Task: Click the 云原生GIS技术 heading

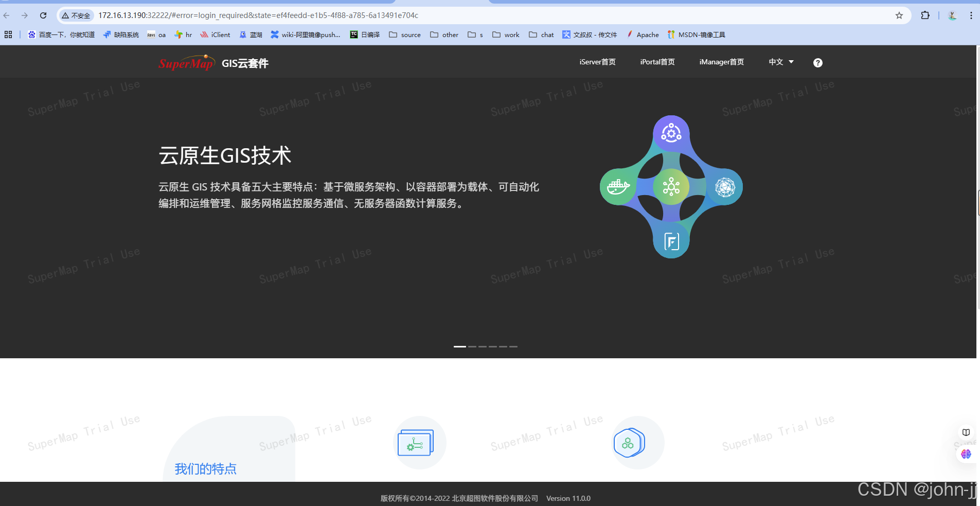Action: 225,155
